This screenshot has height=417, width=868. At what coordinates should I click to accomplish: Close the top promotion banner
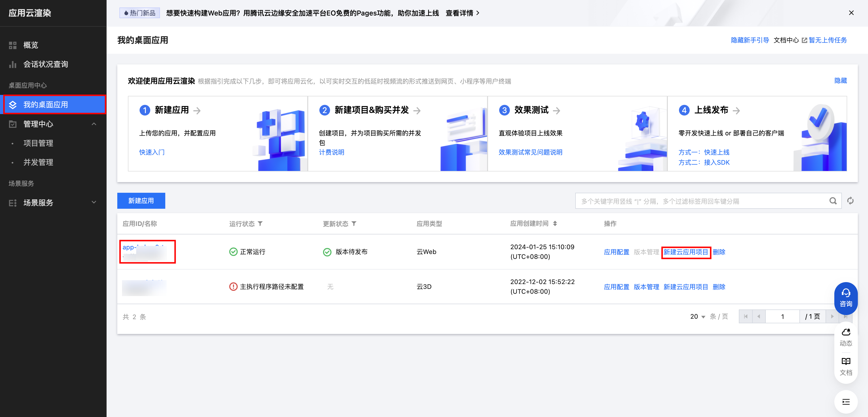[851, 13]
